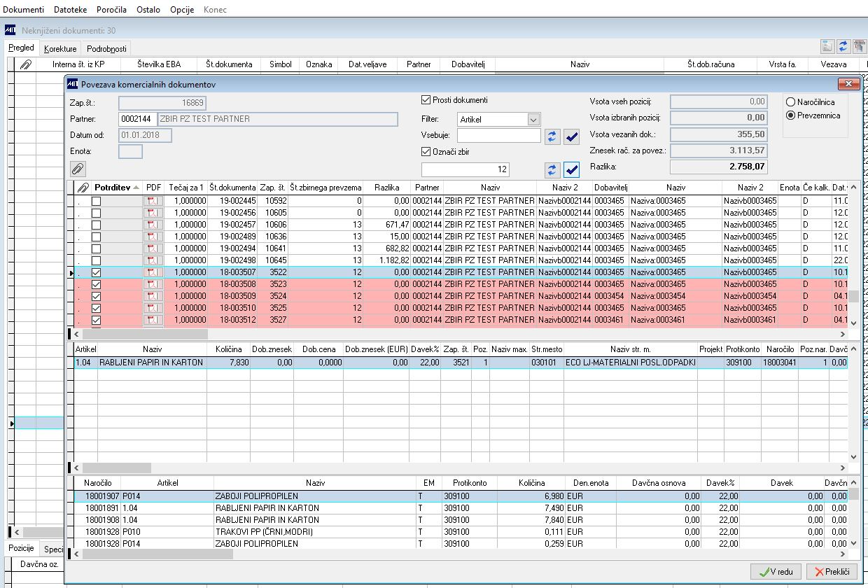Click into the Vsebuje text field
The image size is (868, 588).
pos(498,136)
